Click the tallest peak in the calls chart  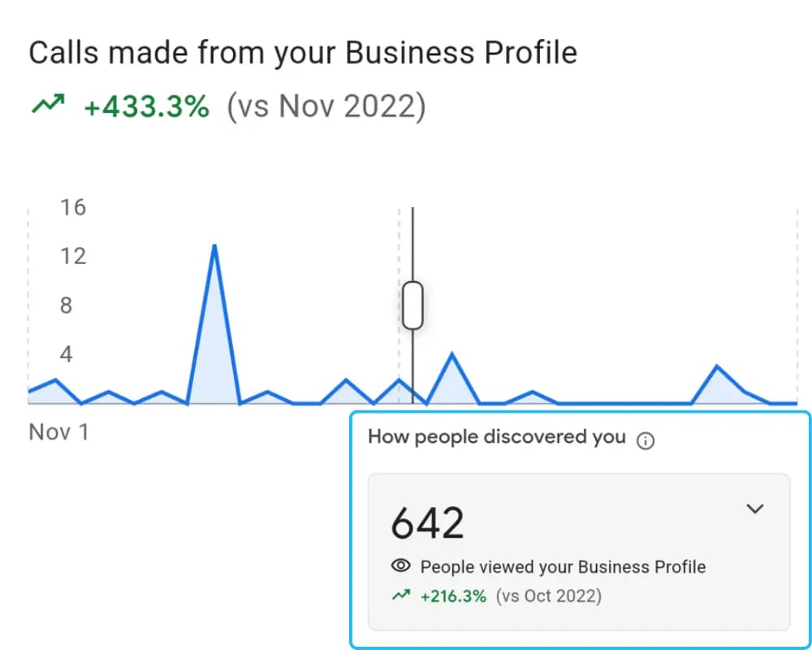214,245
